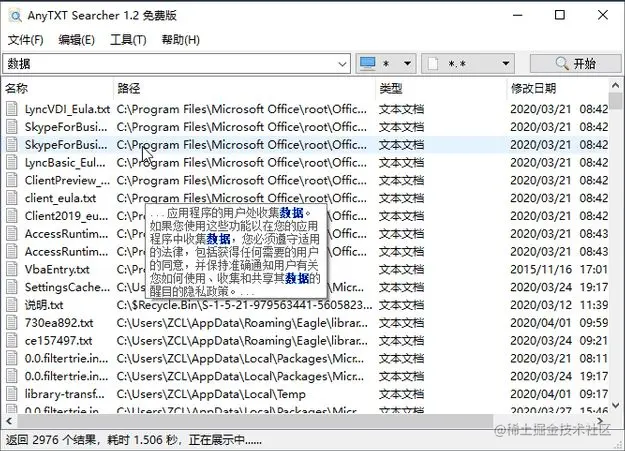
Task: Click file icon for library-transf... row
Action: pos(12,394)
